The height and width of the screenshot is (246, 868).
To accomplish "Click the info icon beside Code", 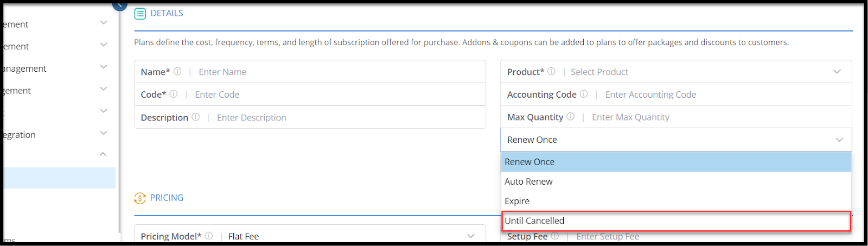I will click(174, 94).
